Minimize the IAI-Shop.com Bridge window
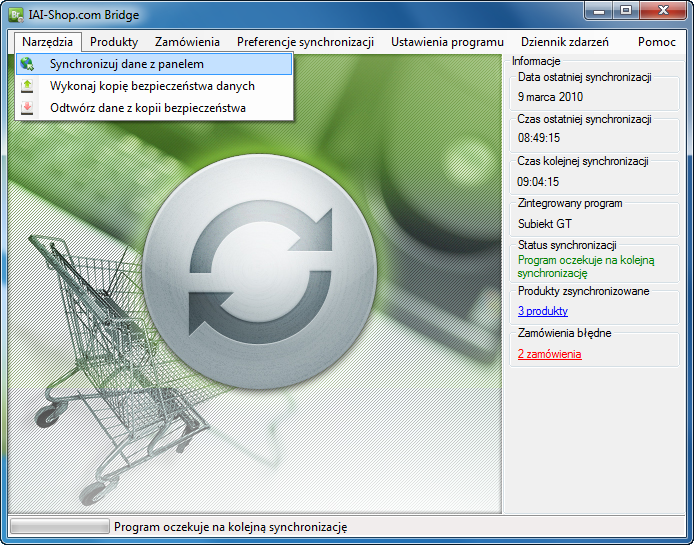This screenshot has width=694, height=545. (599, 11)
